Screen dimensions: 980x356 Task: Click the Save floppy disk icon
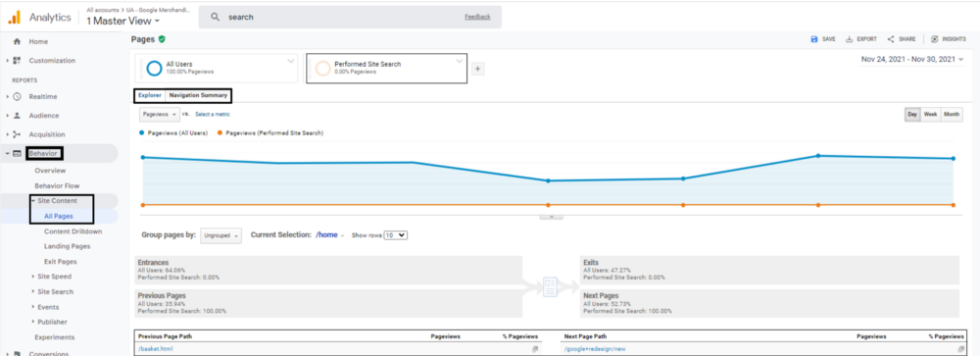pos(813,39)
